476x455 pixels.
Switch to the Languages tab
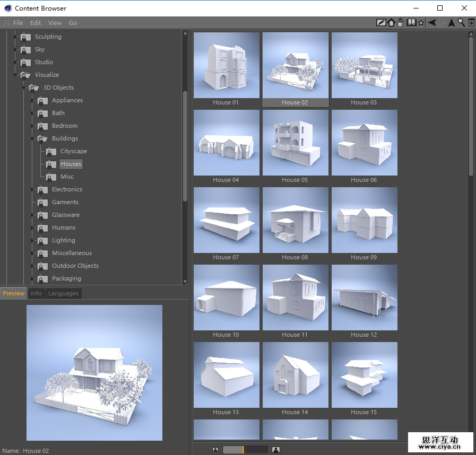tap(63, 293)
